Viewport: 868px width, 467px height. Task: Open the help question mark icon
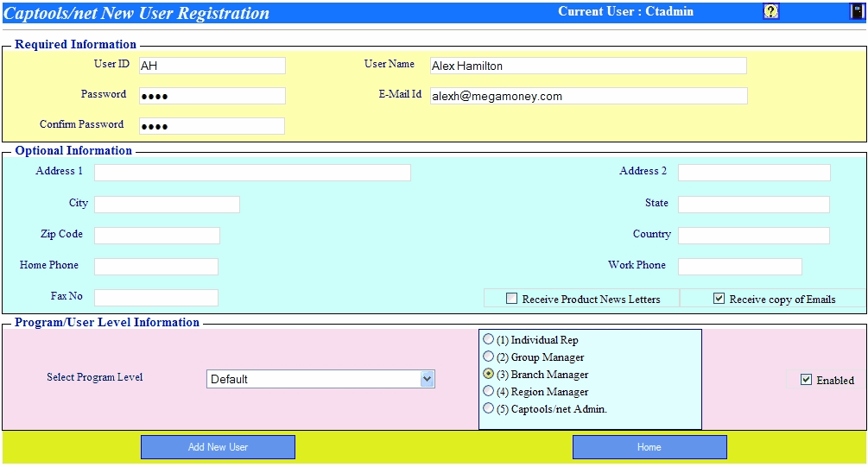pos(771,11)
